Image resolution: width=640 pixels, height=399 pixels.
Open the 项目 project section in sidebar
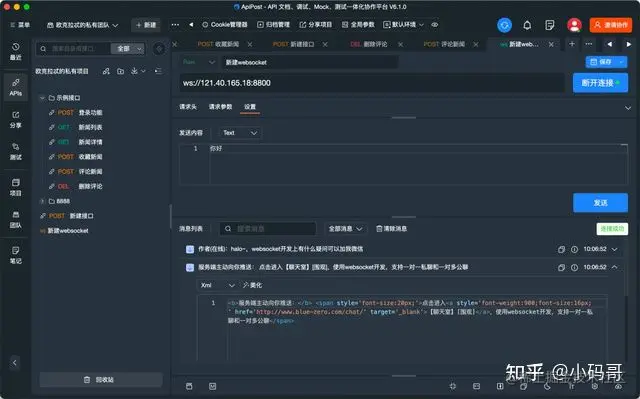click(x=16, y=187)
